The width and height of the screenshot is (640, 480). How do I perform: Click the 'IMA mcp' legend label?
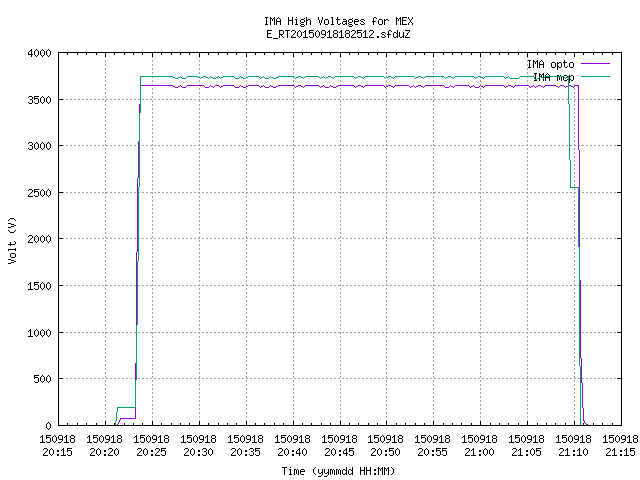click(x=553, y=77)
